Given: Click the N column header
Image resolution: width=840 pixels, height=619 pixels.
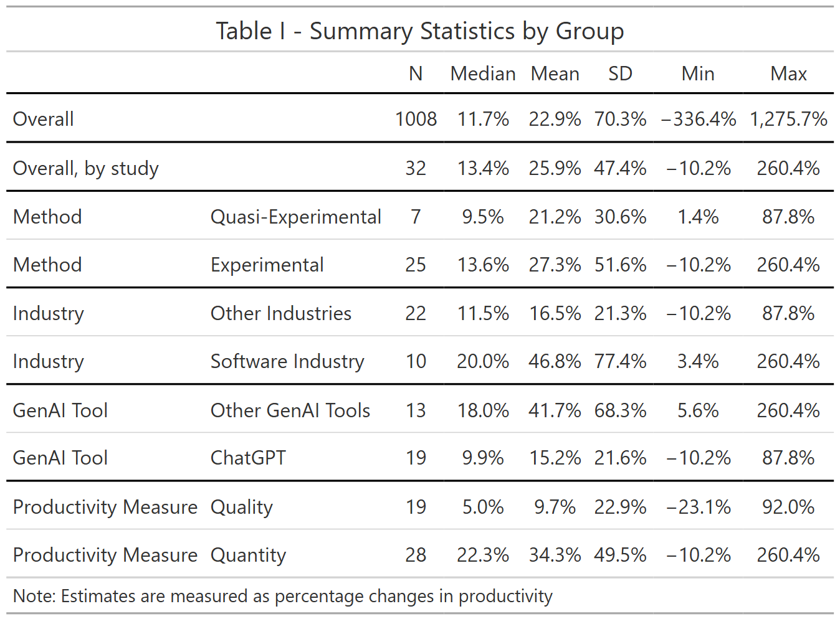Looking at the screenshot, I should 416,73.
